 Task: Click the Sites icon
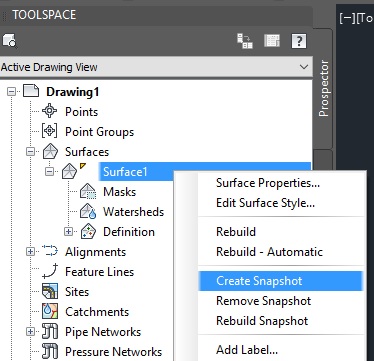[50, 291]
